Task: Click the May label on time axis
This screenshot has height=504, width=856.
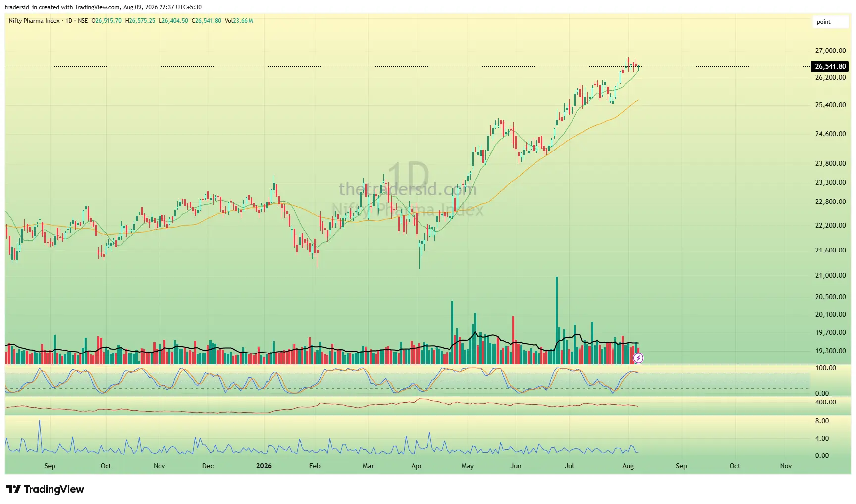Action: 467,466
